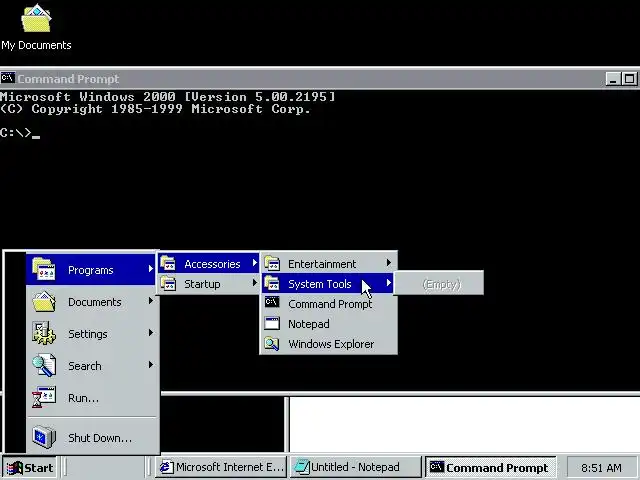Open the Search menu entry
Viewport: 640px width, 480px height.
(91, 365)
